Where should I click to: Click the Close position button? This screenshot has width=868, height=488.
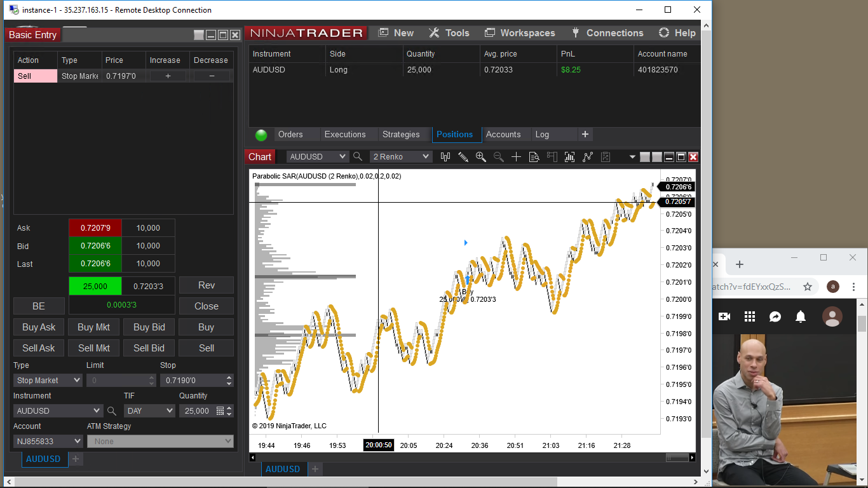coord(207,306)
